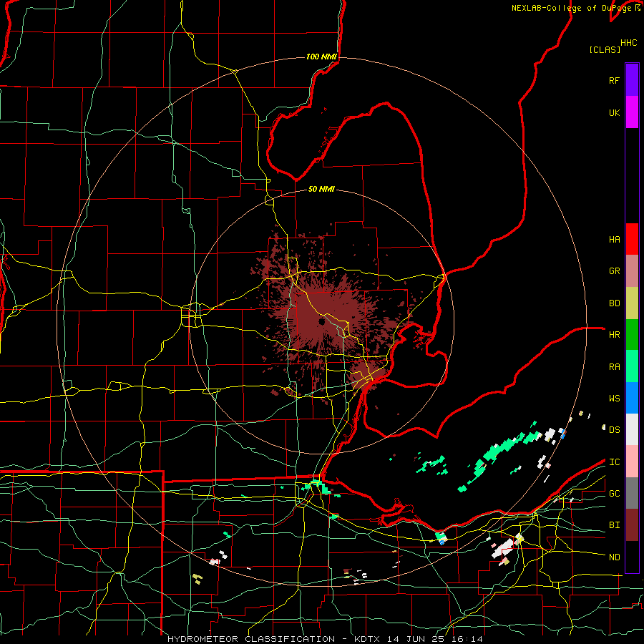Viewport: 644px width, 644px height.
Task: Click the GC gray legend swatch
Action: coord(632,493)
